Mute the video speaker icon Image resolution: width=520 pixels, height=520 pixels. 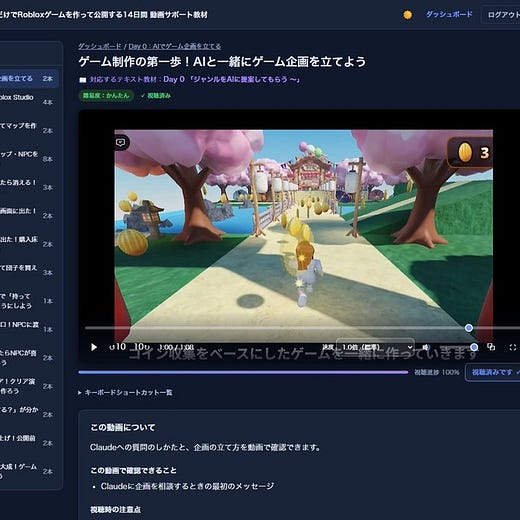tap(426, 347)
